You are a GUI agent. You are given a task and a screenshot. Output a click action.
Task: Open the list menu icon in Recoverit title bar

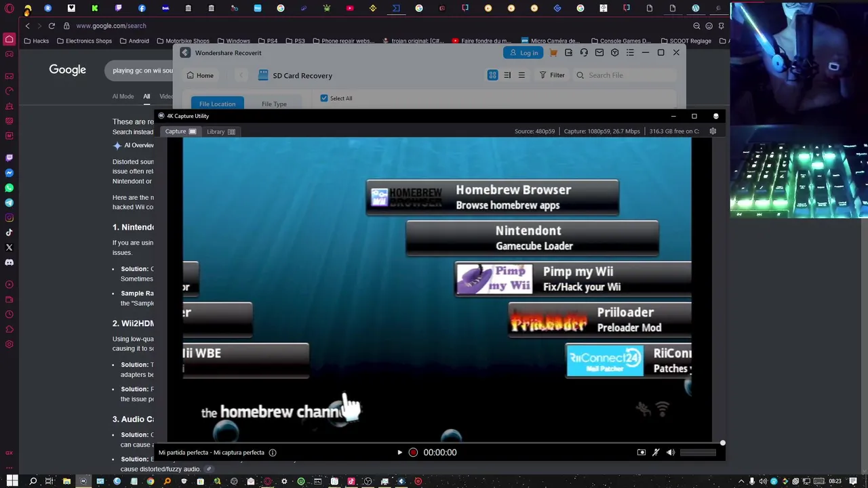pyautogui.click(x=630, y=53)
